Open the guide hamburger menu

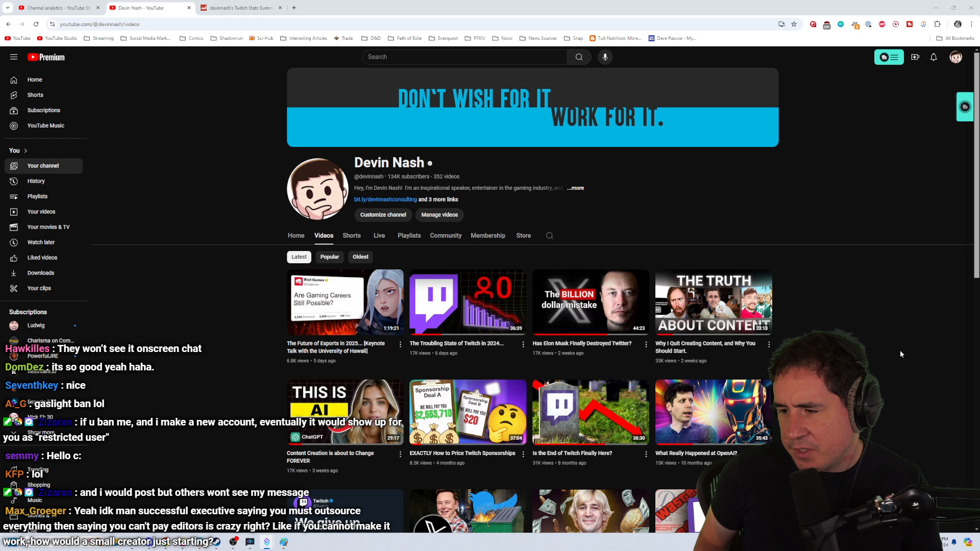tap(14, 57)
